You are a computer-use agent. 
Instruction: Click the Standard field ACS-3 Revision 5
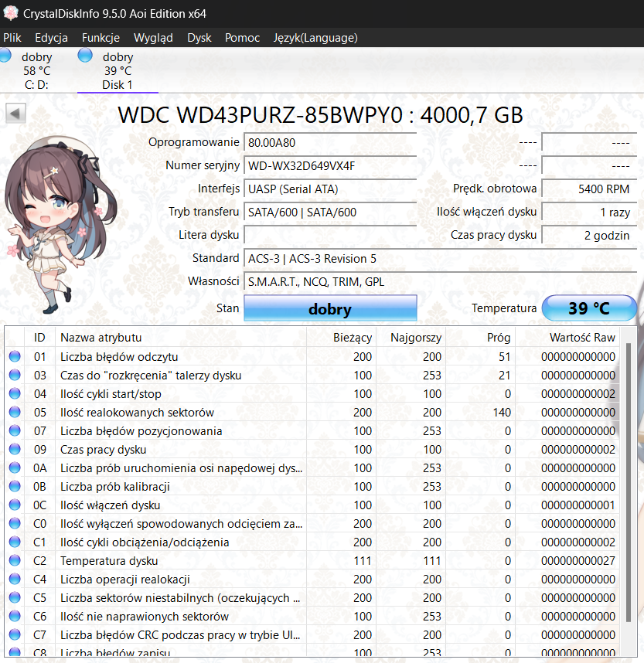pyautogui.click(x=440, y=258)
